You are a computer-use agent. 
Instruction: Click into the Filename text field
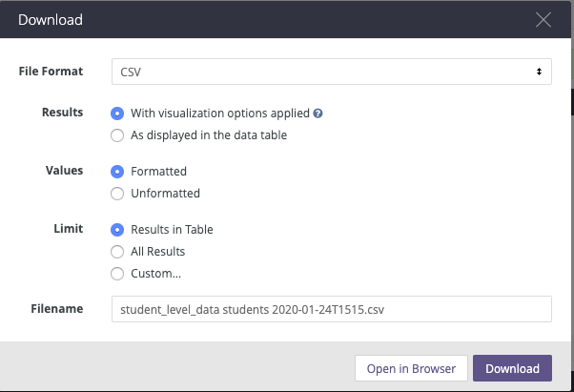(331, 309)
